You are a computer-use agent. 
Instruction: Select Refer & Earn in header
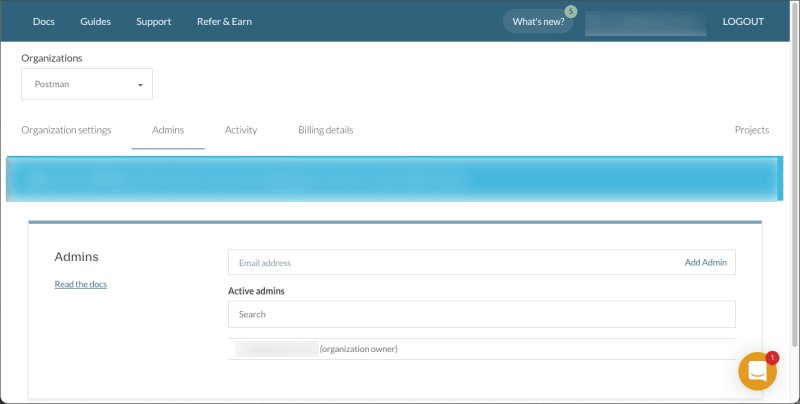pos(224,21)
